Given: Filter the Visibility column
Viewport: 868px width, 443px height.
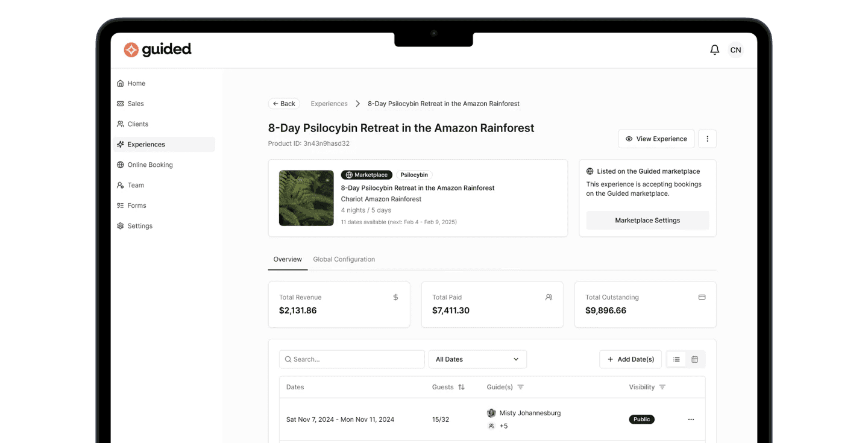Looking at the screenshot, I should (x=662, y=387).
